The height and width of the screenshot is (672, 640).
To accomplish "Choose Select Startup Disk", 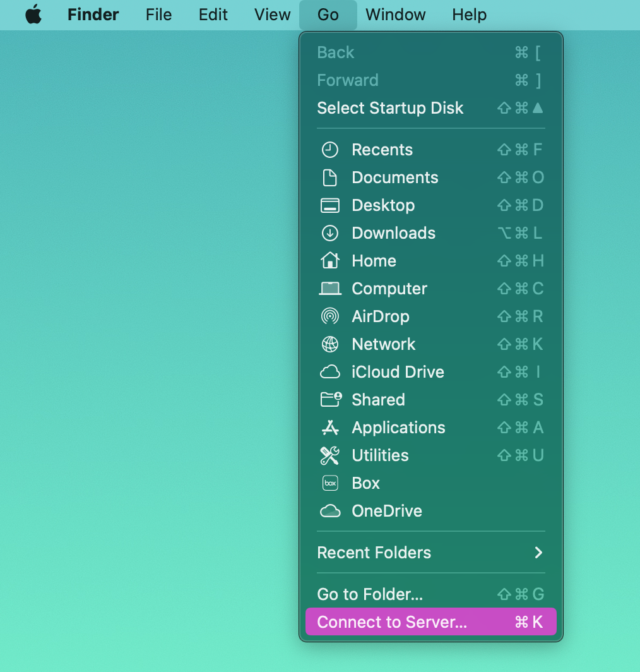I will coord(431,108).
